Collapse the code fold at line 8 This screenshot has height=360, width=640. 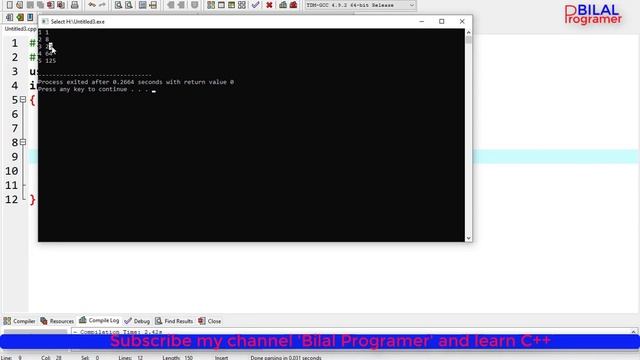[x=23, y=142]
